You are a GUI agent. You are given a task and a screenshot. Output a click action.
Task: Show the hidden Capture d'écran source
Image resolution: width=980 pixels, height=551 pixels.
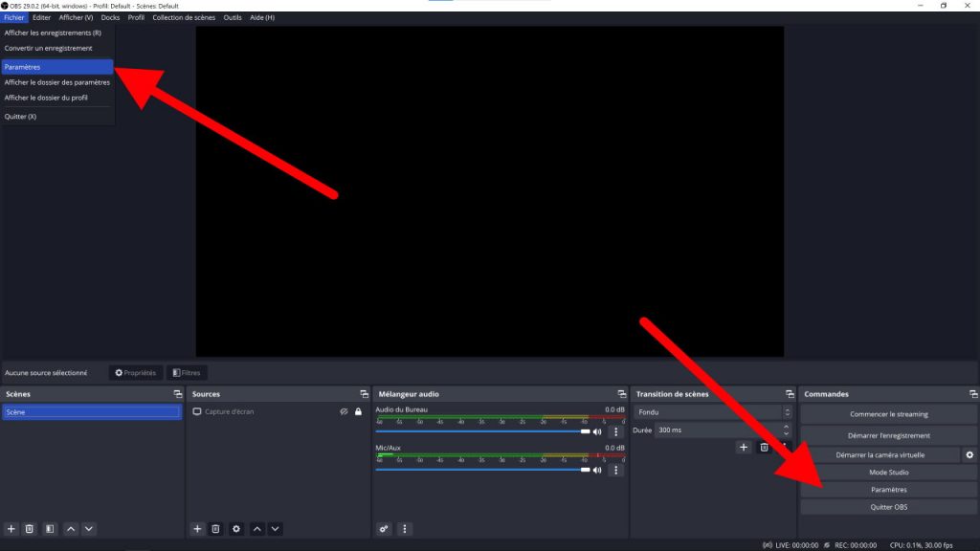(344, 409)
